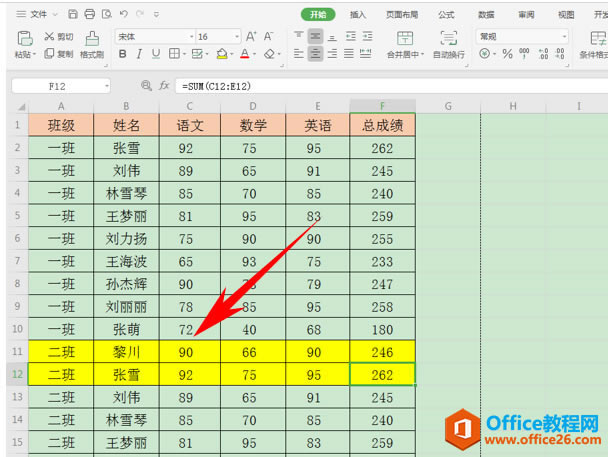The height and width of the screenshot is (457, 608).
Task: Toggle Center horizontal alignment
Action: (x=315, y=53)
